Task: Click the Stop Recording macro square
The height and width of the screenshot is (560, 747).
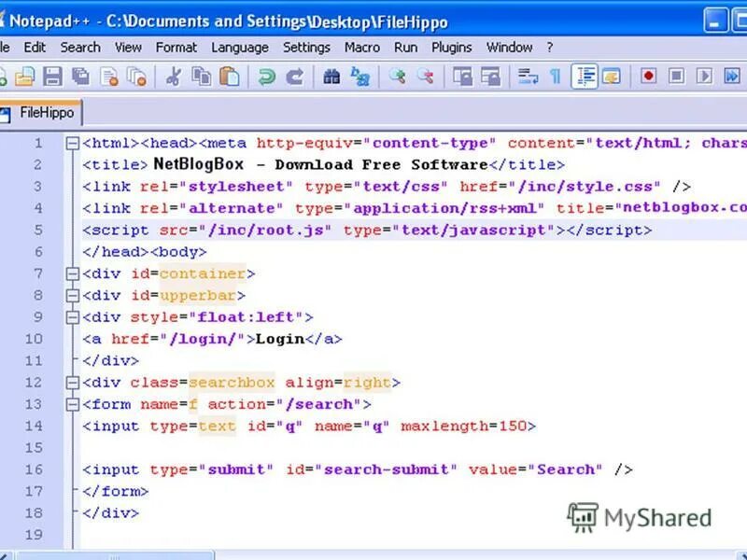Action: click(676, 77)
